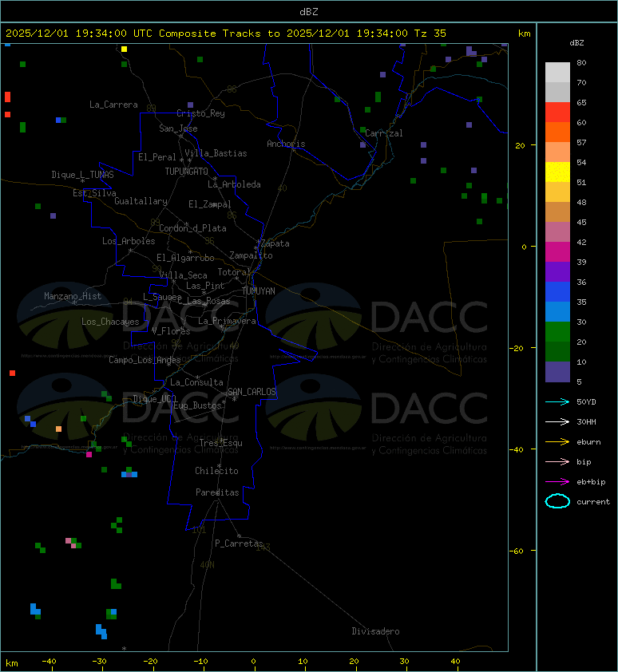Click the pink bip arrow legend icon

[557, 462]
